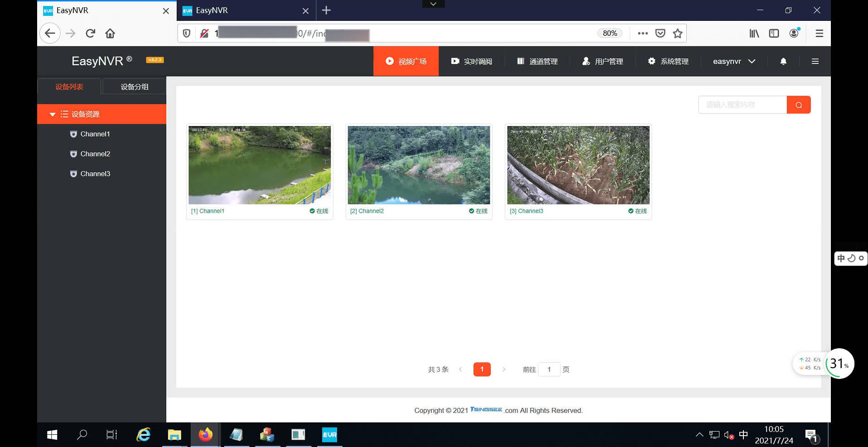This screenshot has width=868, height=447.
Task: Open the TSINGSEE link in the footer
Action: point(486,409)
